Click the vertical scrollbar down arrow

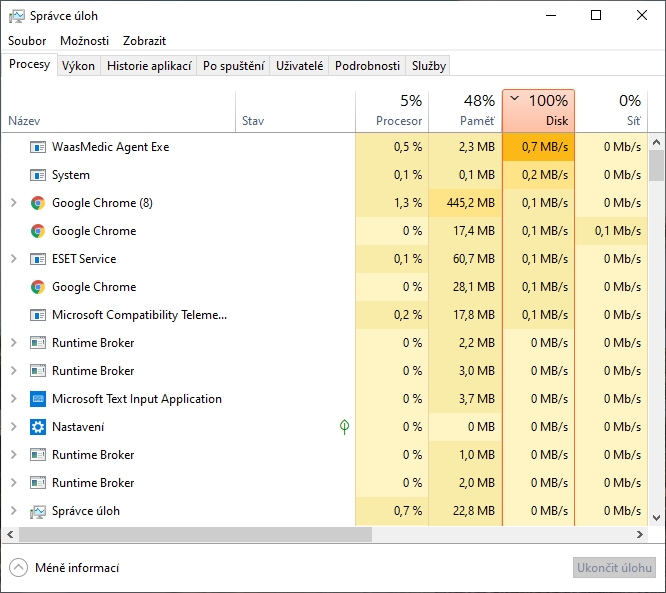[x=657, y=517]
